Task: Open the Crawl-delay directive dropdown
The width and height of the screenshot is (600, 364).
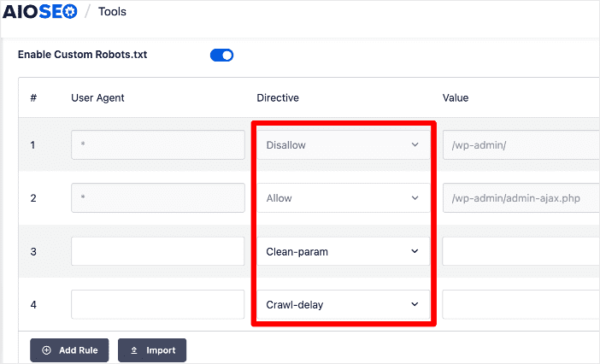Action: [344, 304]
